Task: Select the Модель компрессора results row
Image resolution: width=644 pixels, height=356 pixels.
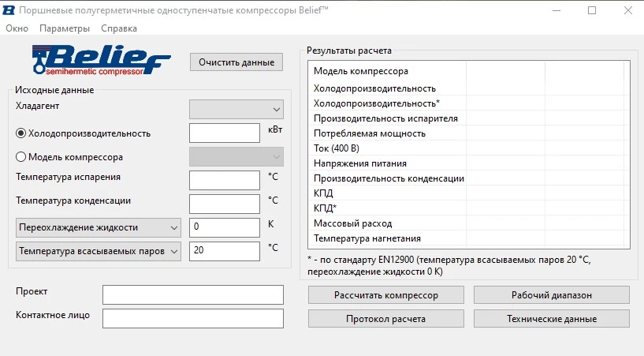Action: click(x=469, y=71)
